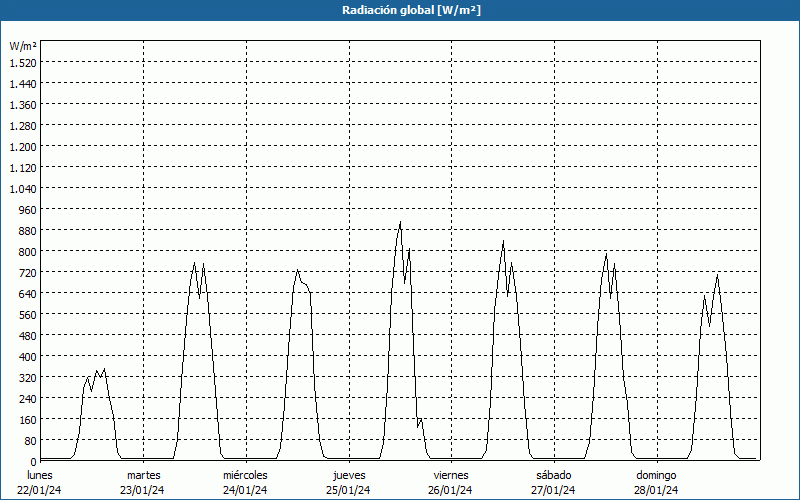Viewport: 800px width, 500px height.
Task: Click the 1.200 y-axis value
Action: coord(23,146)
